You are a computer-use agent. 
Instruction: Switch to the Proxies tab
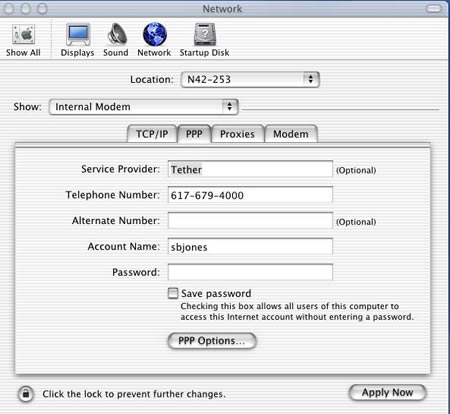pyautogui.click(x=237, y=134)
